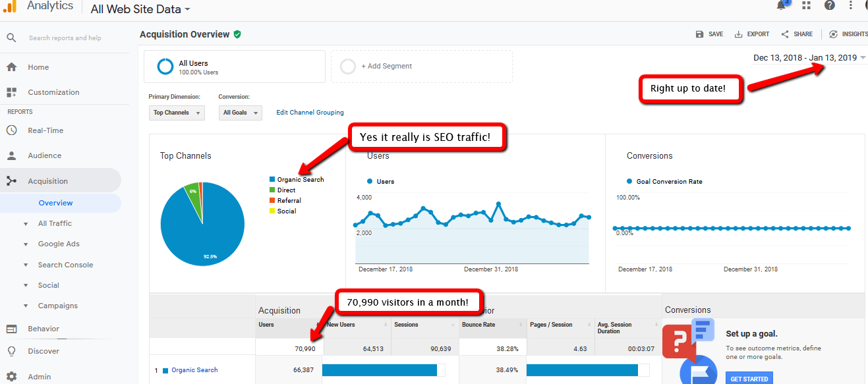This screenshot has height=384, width=868.
Task: Click the Audience person icon
Action: 11,155
